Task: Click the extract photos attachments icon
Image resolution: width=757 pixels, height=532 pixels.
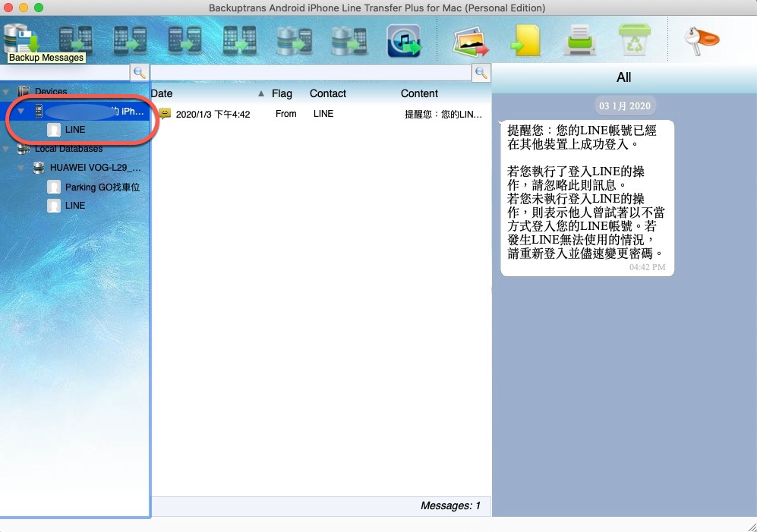Action: tap(470, 42)
